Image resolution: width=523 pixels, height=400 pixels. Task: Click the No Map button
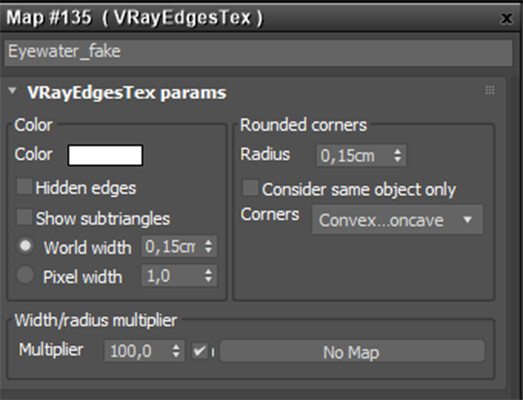point(352,351)
